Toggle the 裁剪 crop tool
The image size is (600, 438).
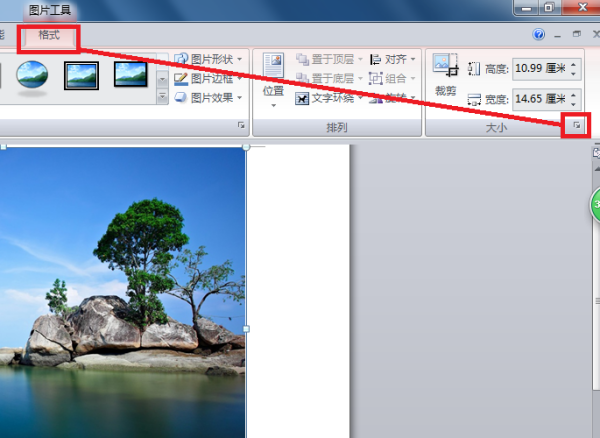(x=445, y=75)
